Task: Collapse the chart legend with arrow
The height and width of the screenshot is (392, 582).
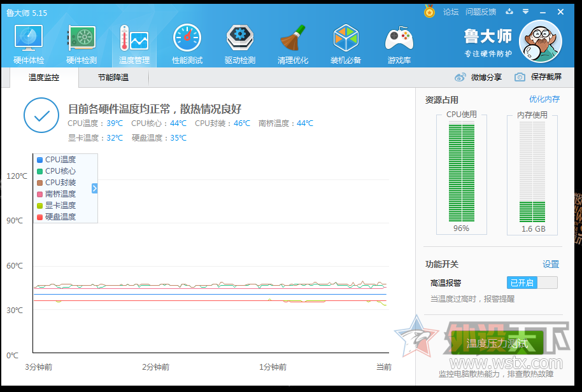Action: click(x=94, y=188)
